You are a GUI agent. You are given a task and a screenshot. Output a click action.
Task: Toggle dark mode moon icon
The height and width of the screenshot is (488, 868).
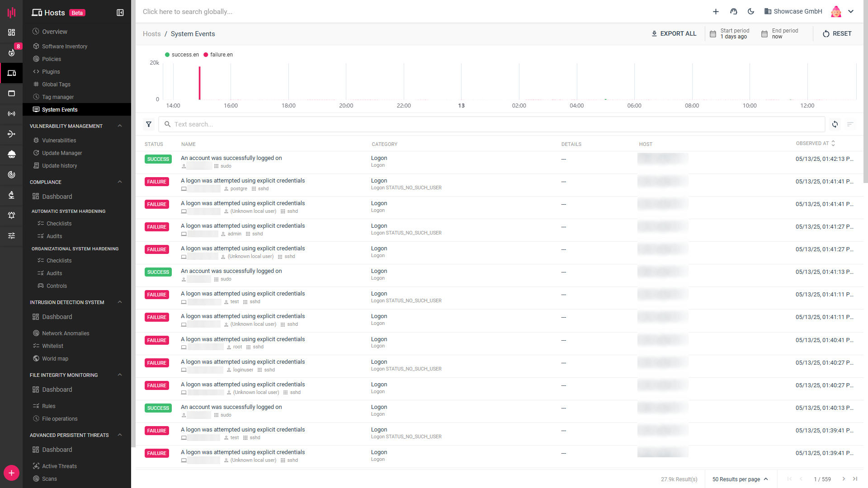pyautogui.click(x=751, y=12)
